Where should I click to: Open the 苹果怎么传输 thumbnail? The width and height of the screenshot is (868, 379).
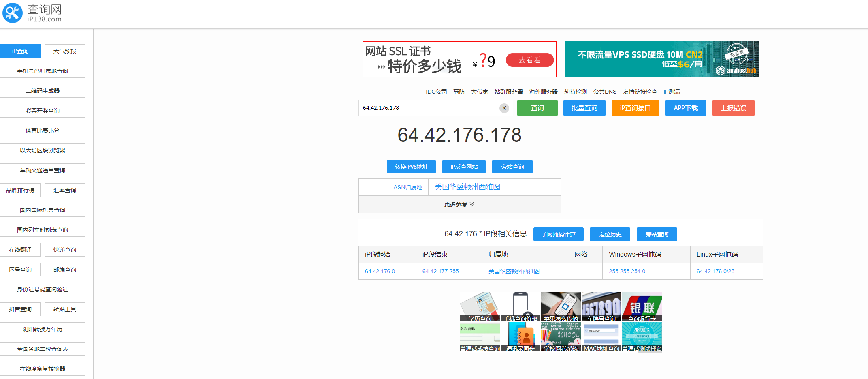click(561, 307)
